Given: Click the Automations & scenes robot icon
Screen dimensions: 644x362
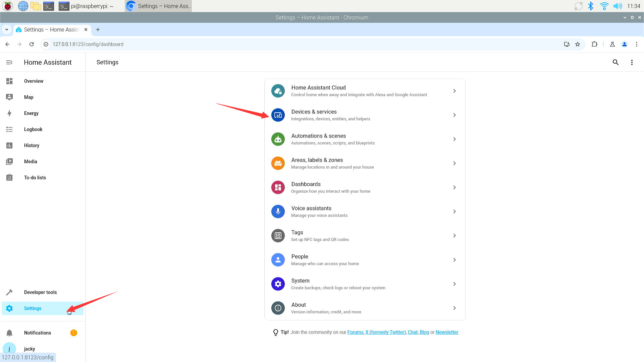Looking at the screenshot, I should (x=278, y=139).
